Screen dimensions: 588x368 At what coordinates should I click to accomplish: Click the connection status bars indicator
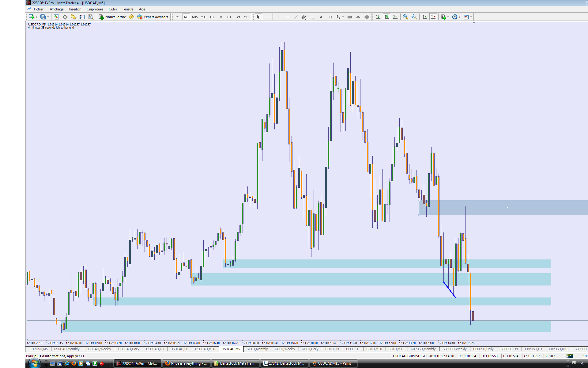tap(569, 356)
